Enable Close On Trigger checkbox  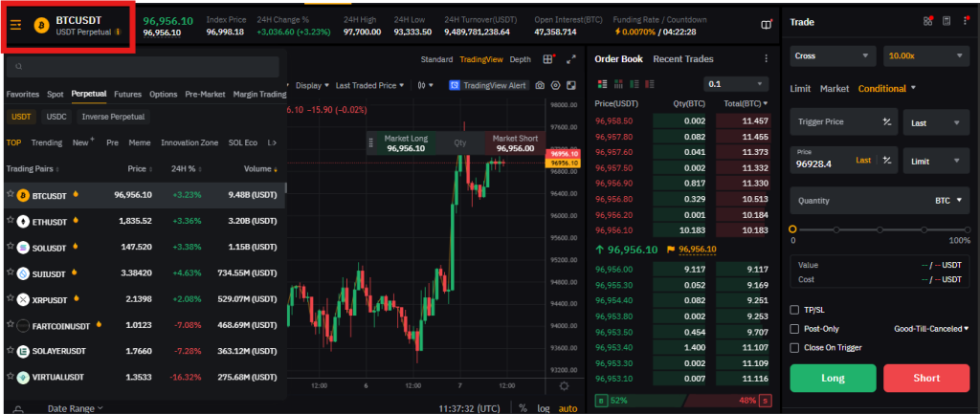(794, 348)
